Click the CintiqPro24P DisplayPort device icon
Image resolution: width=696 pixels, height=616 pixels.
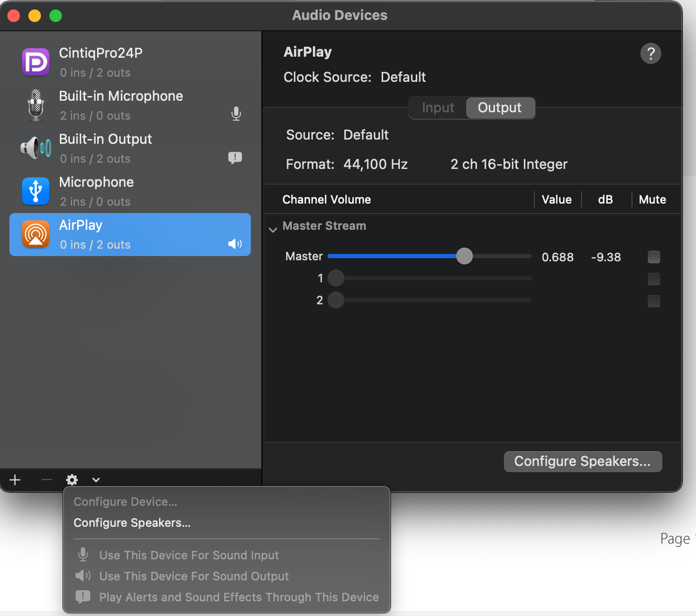tap(36, 62)
